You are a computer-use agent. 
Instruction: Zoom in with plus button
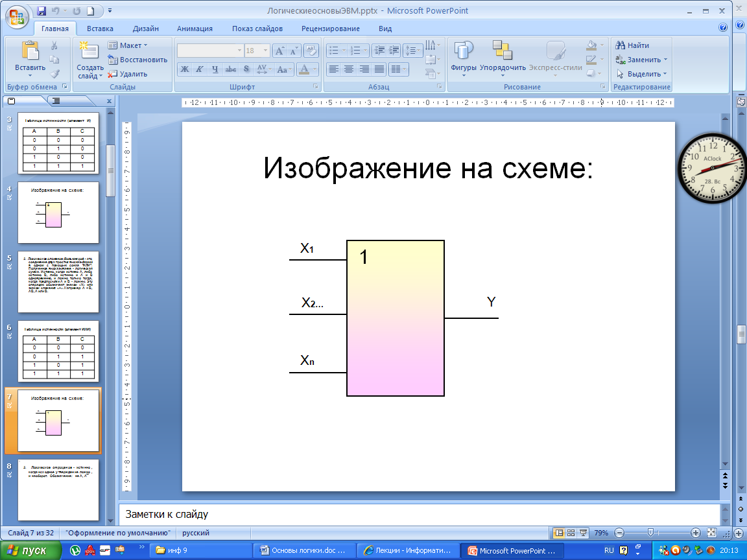[x=696, y=533]
